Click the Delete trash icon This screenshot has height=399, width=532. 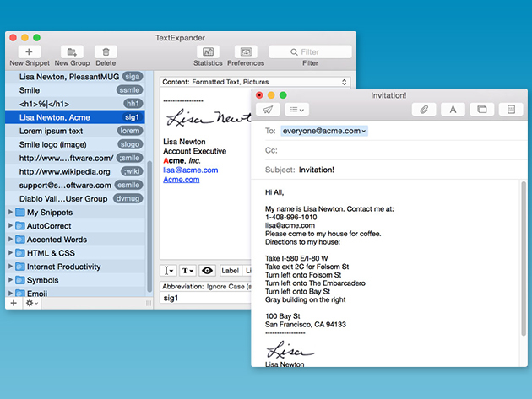click(106, 51)
